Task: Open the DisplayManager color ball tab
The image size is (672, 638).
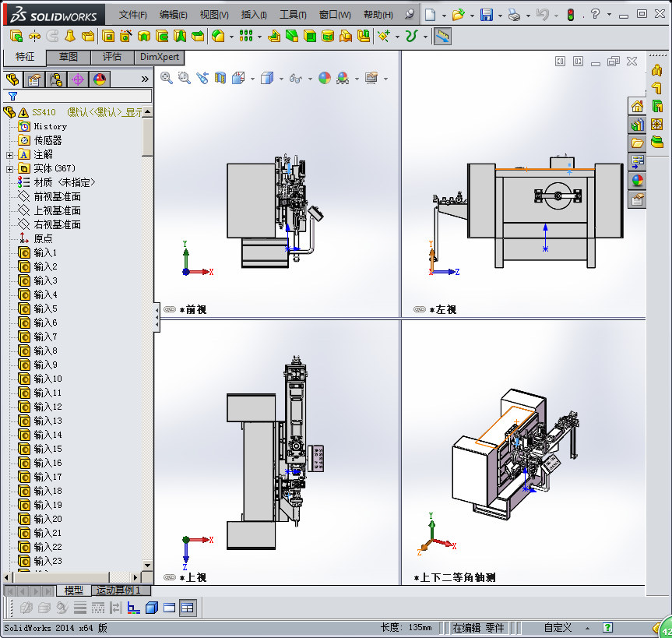Action: click(100, 79)
